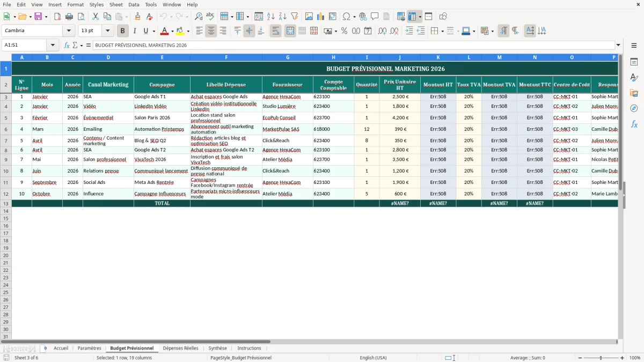Open the sidebar Functions fx panel
This screenshot has width=644, height=362.
point(634,124)
